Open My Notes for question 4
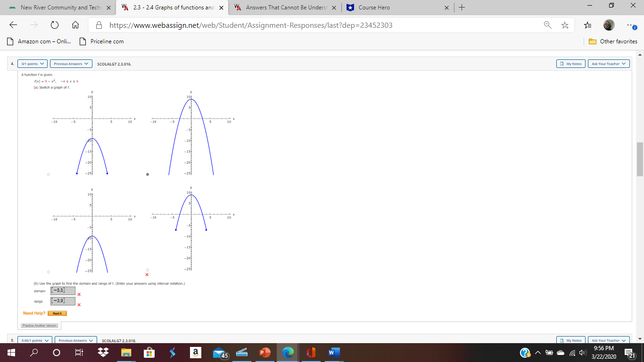The height and width of the screenshot is (362, 644). 570,64
